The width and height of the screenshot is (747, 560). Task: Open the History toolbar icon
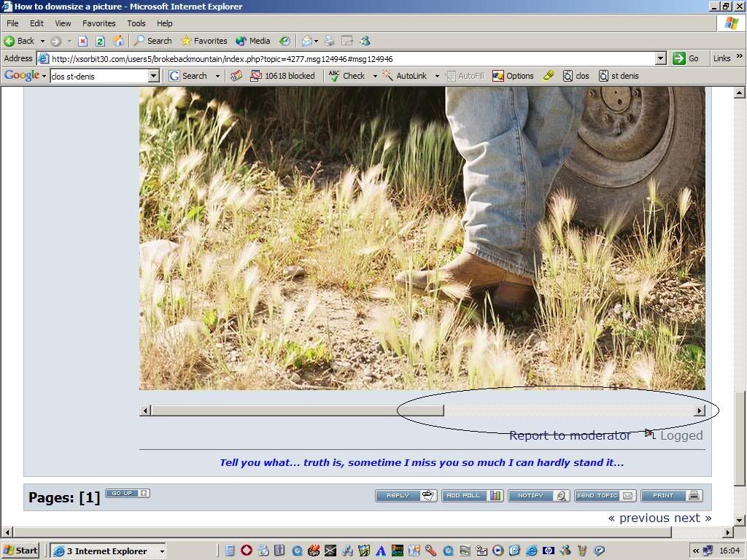click(x=285, y=41)
